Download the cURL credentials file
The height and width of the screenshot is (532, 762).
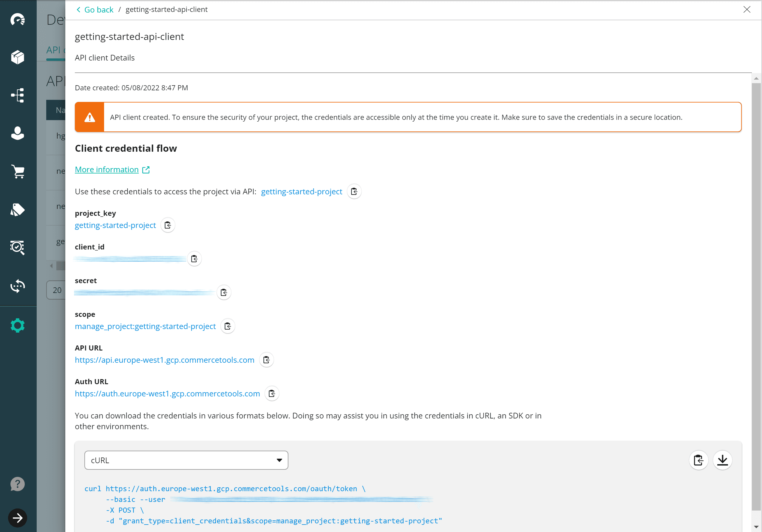(722, 460)
